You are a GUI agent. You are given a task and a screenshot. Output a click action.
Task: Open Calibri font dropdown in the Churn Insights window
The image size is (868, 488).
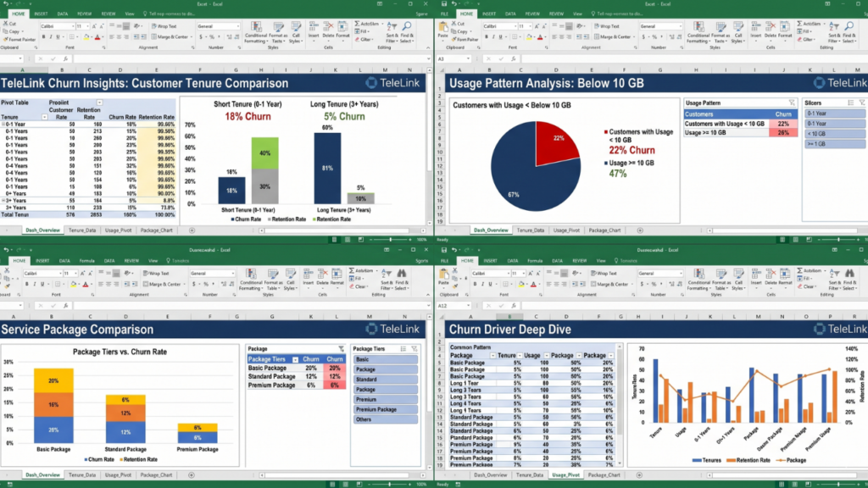(73, 26)
